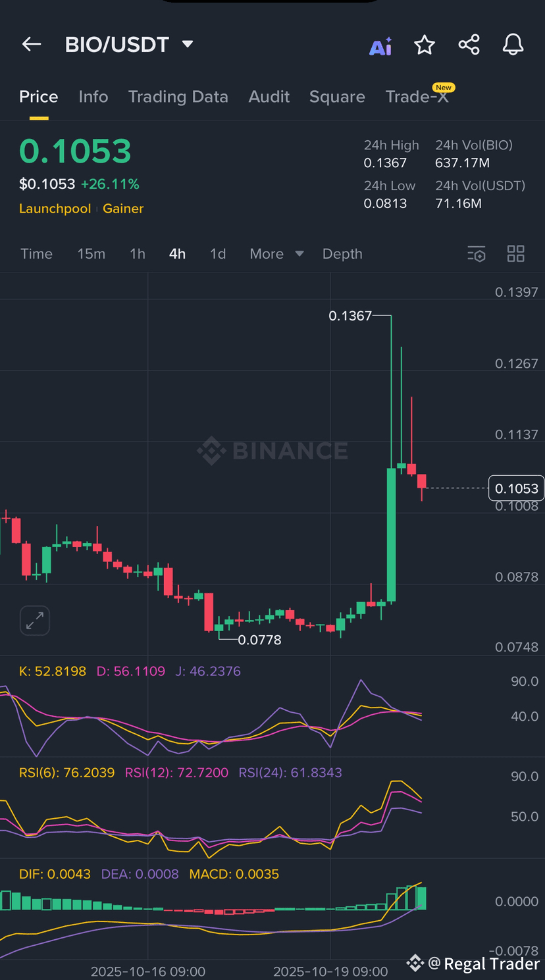Tap the share icon
Viewport: 545px width, 980px height.
coord(469,45)
